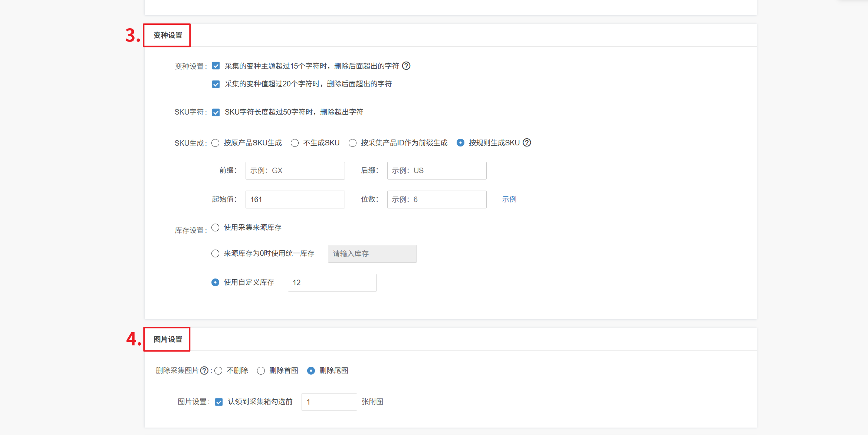The image size is (868, 435).
Task: Uncheck 认领到采集箱勾选前 image checkbox
Action: pos(219,402)
